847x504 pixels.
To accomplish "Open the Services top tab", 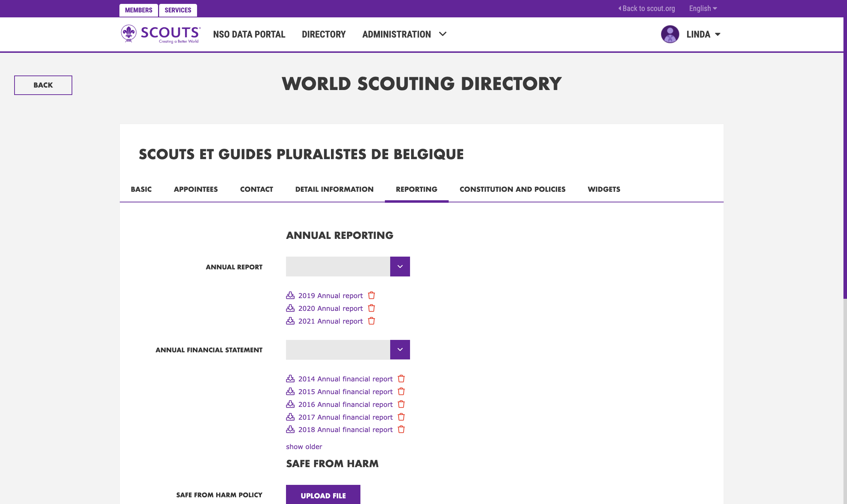I will (178, 10).
